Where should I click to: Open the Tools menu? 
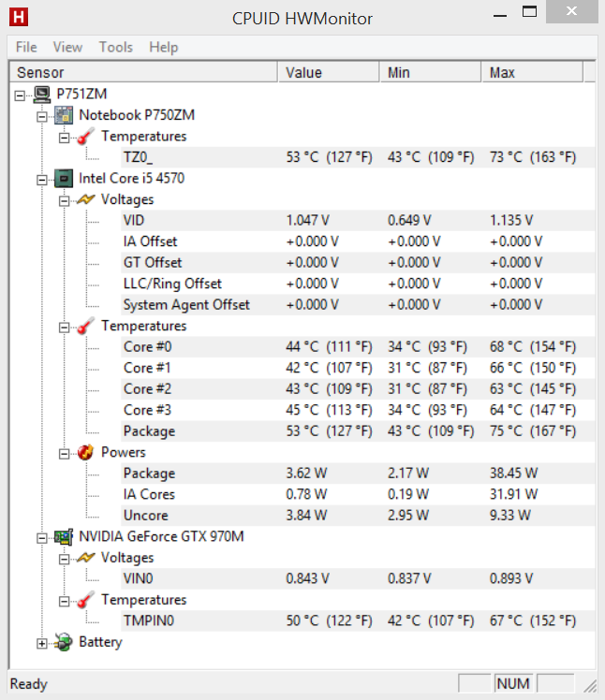click(x=116, y=47)
